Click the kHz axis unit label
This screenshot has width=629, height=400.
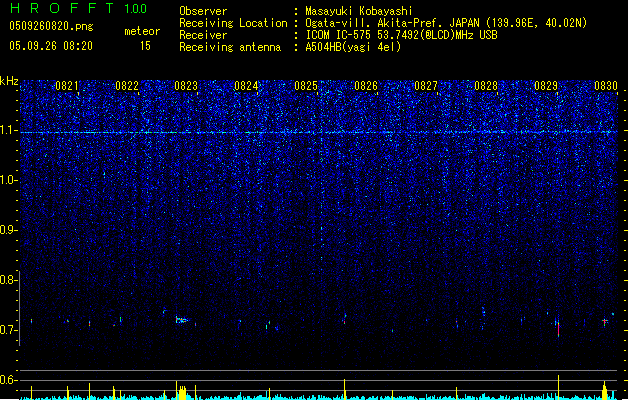9,81
